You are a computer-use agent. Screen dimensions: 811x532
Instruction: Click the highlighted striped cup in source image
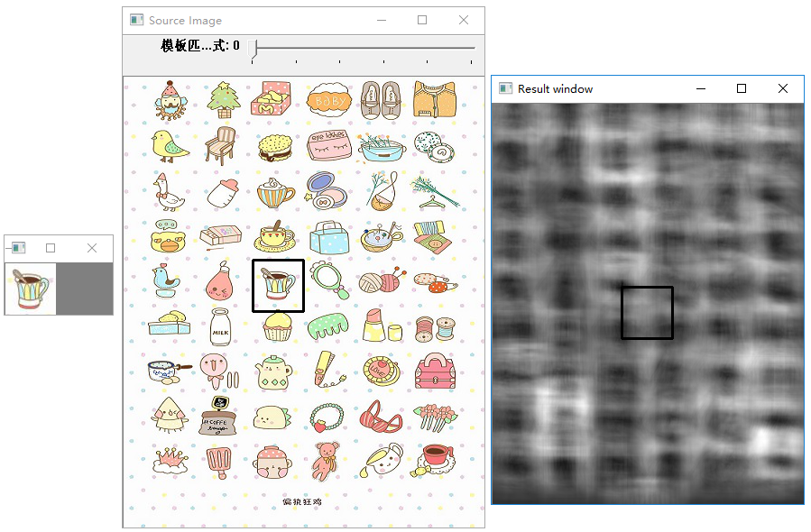278,286
